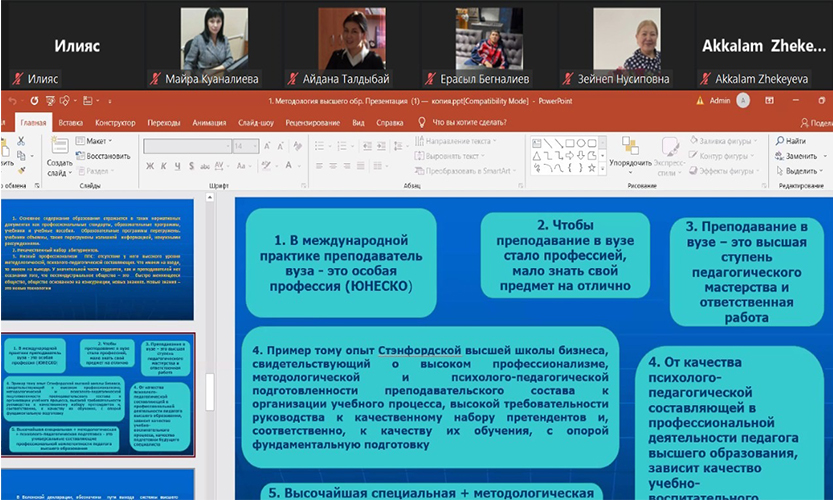833x500 pixels.
Task: Open the Слайд-шоу tab
Action: click(x=255, y=123)
